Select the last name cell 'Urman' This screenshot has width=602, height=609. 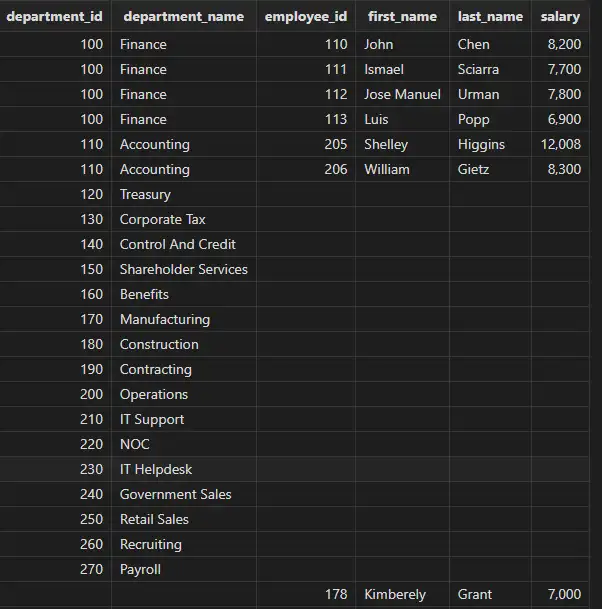click(x=490, y=94)
